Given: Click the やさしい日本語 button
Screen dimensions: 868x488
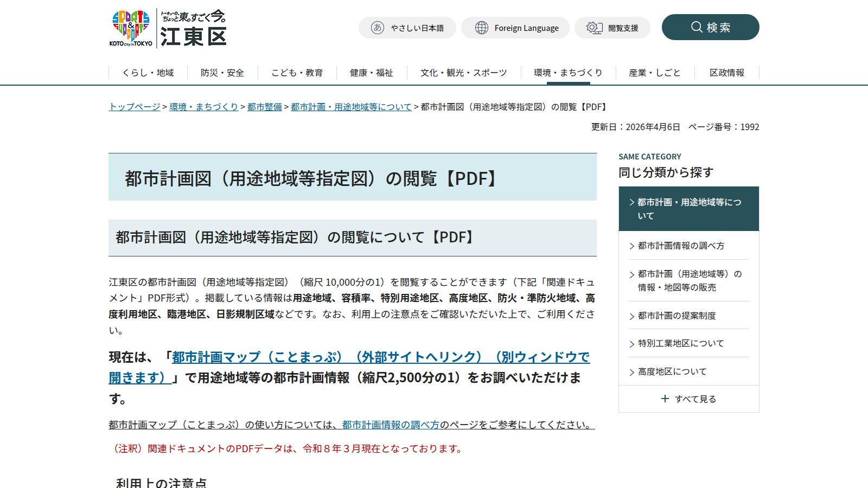Looking at the screenshot, I should point(407,28).
